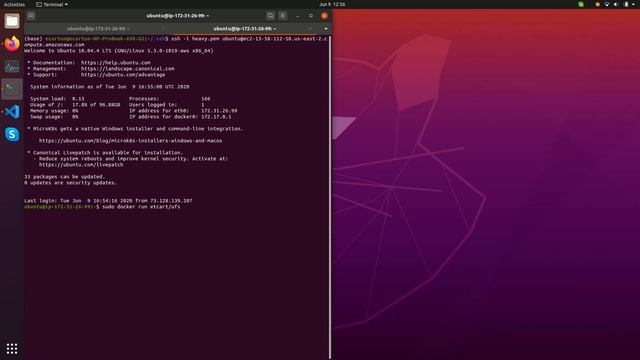640x360 pixels.
Task: Expand the tab list dropdown arrow
Action: (x=326, y=29)
